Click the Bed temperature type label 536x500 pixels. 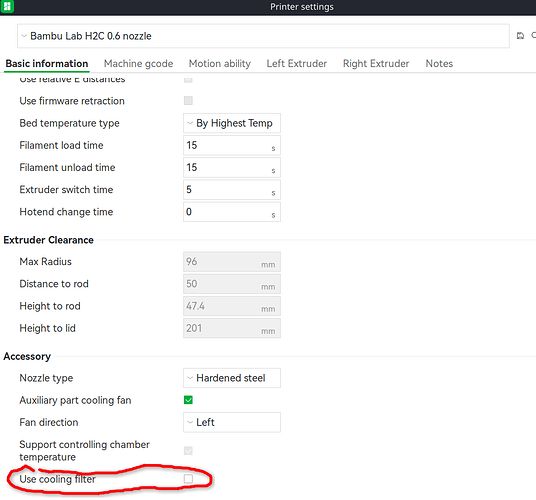[69, 123]
